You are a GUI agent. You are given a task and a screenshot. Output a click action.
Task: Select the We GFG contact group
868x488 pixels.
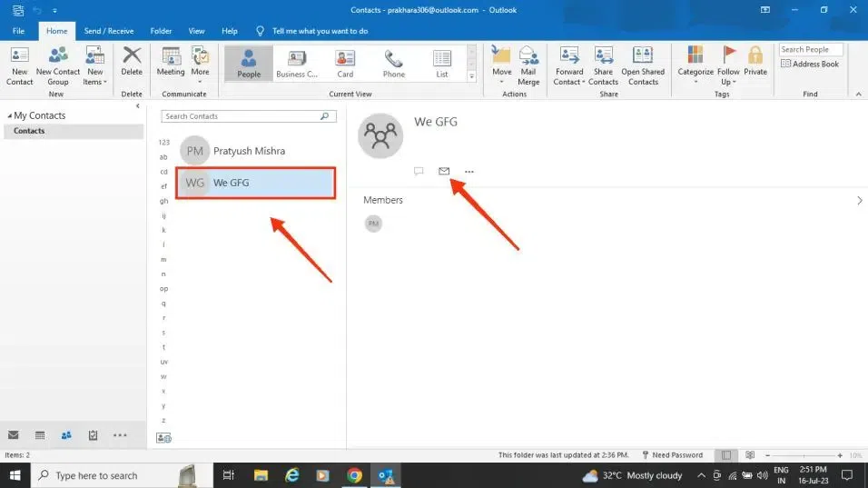256,183
